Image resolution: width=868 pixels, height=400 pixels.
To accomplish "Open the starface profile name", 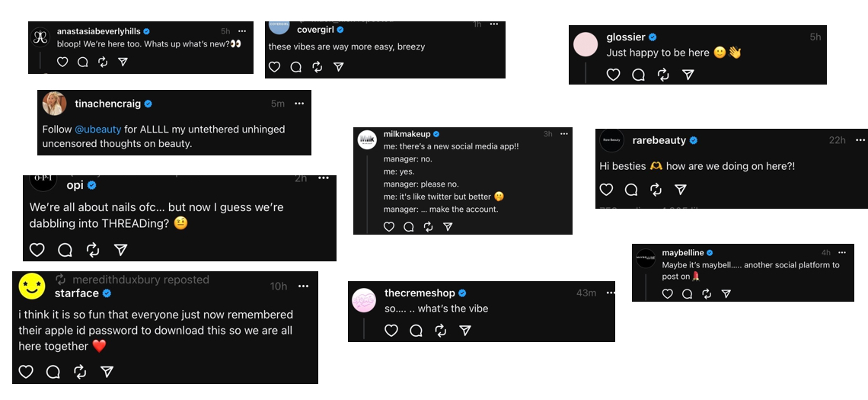I will coord(76,293).
